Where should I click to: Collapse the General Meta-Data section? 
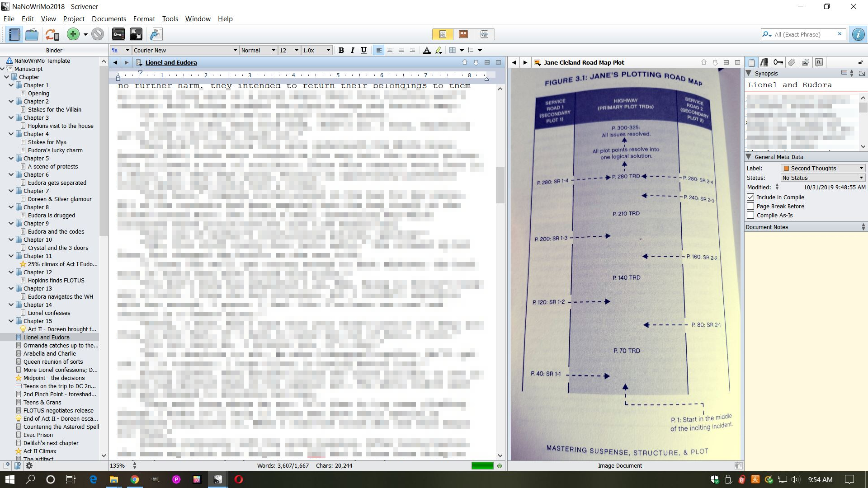[x=749, y=157]
